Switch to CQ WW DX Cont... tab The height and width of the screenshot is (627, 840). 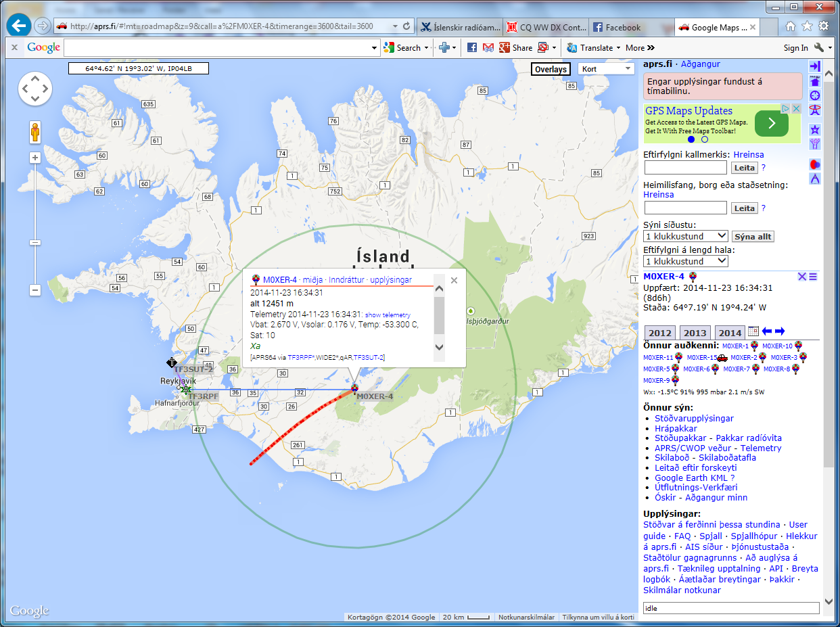tap(547, 27)
